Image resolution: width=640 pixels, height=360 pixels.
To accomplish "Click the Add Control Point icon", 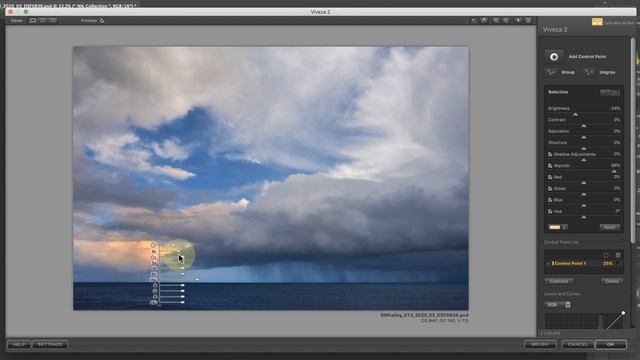I will 554,57.
